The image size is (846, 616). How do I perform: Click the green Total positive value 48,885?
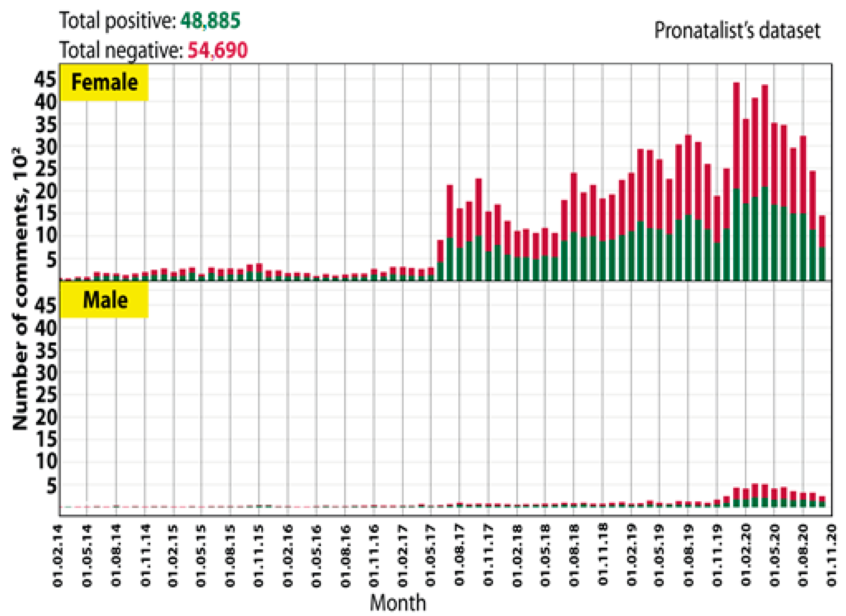tap(210, 20)
